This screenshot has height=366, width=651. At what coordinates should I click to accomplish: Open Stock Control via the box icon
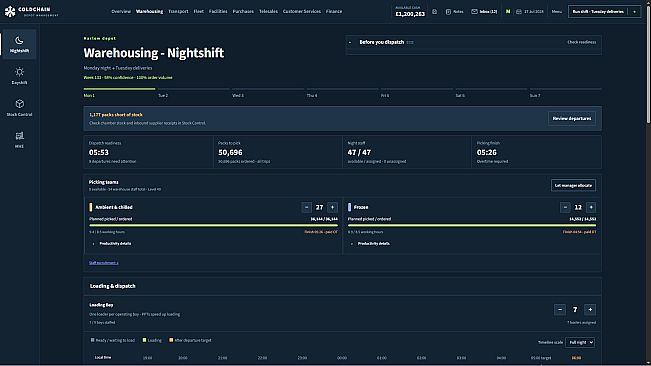pyautogui.click(x=19, y=104)
